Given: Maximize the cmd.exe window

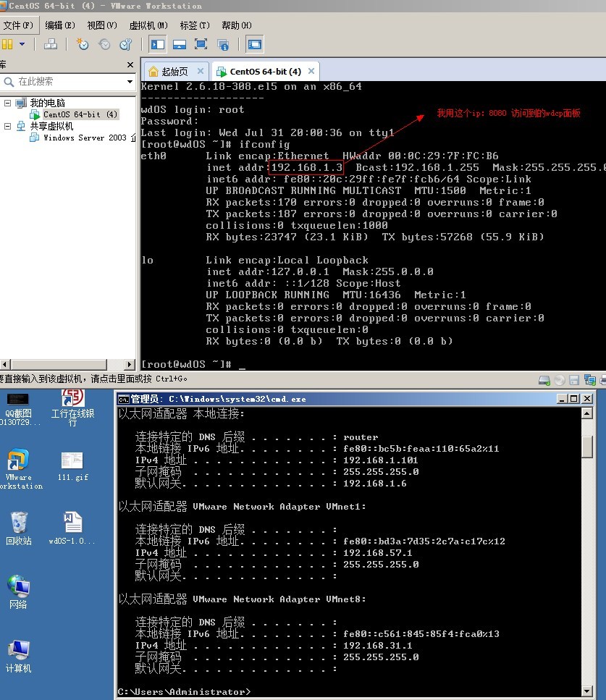Looking at the screenshot, I should tap(574, 399).
